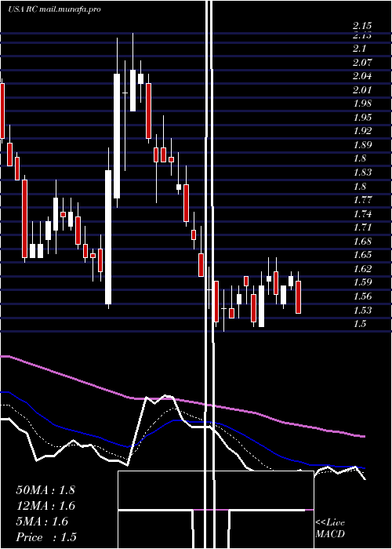Click the 1.98 price axis label

click(362, 104)
